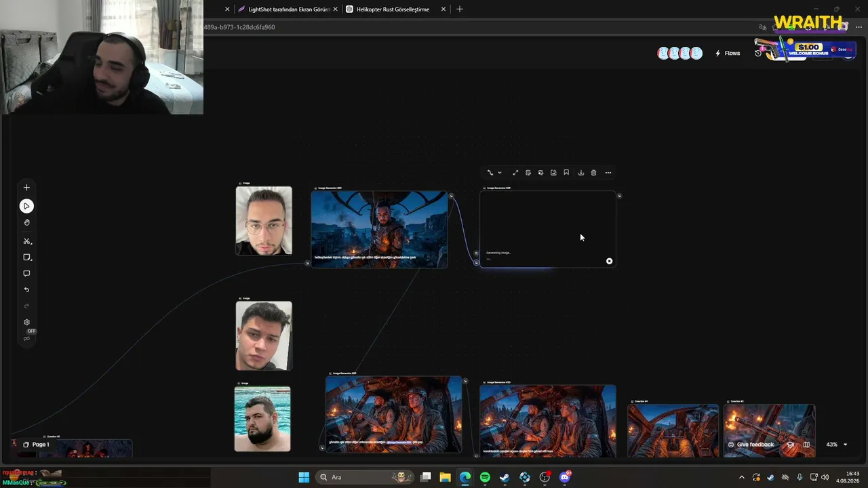Click the Generating image status text
Viewport: 868px width, 488px height.
click(498, 253)
